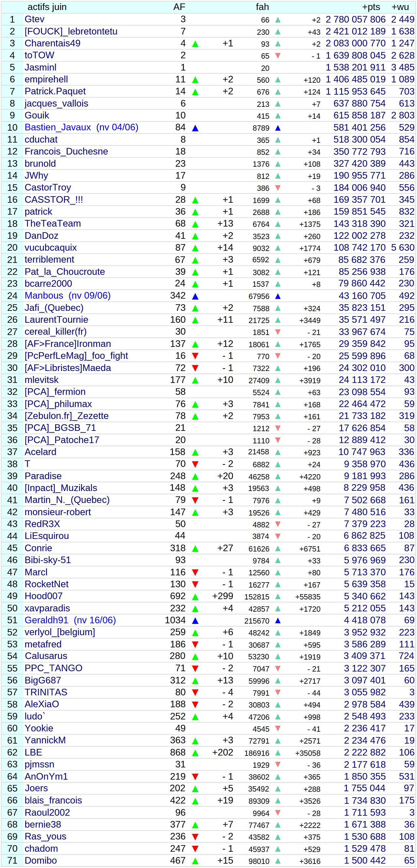417x868 pixels.
Task: Click the 'actifs juin' column header
Action: tap(47, 7)
